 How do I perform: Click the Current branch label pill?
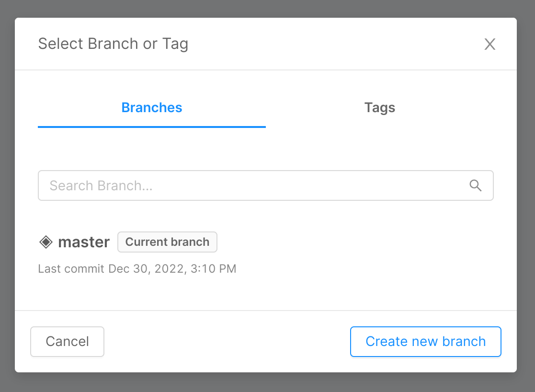click(167, 242)
